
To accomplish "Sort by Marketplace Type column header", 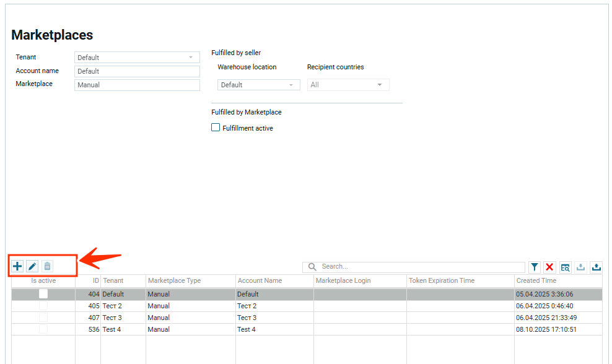I will click(x=174, y=280).
